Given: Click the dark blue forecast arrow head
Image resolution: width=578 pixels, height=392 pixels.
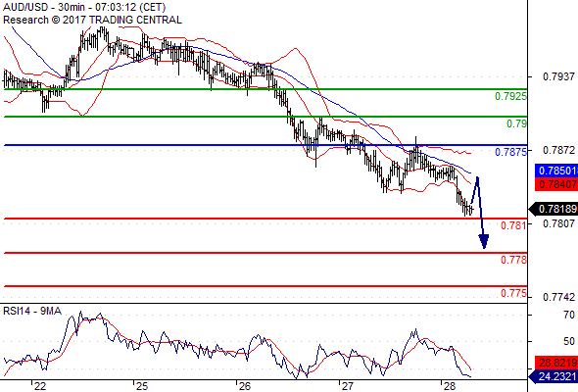Looking at the screenshot, I should [x=484, y=241].
